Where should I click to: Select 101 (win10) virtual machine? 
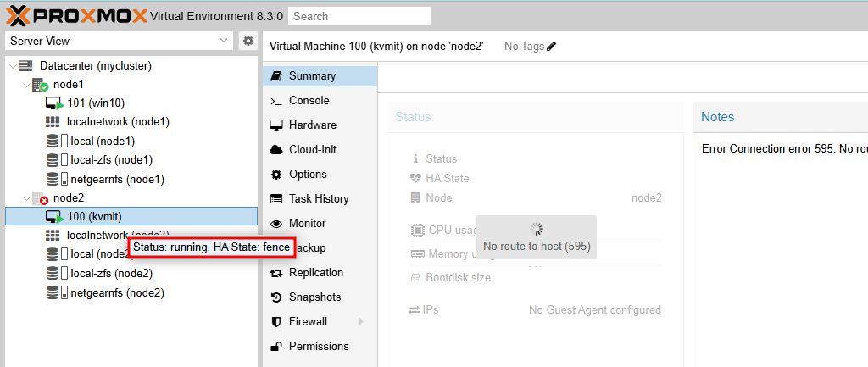coord(96,103)
